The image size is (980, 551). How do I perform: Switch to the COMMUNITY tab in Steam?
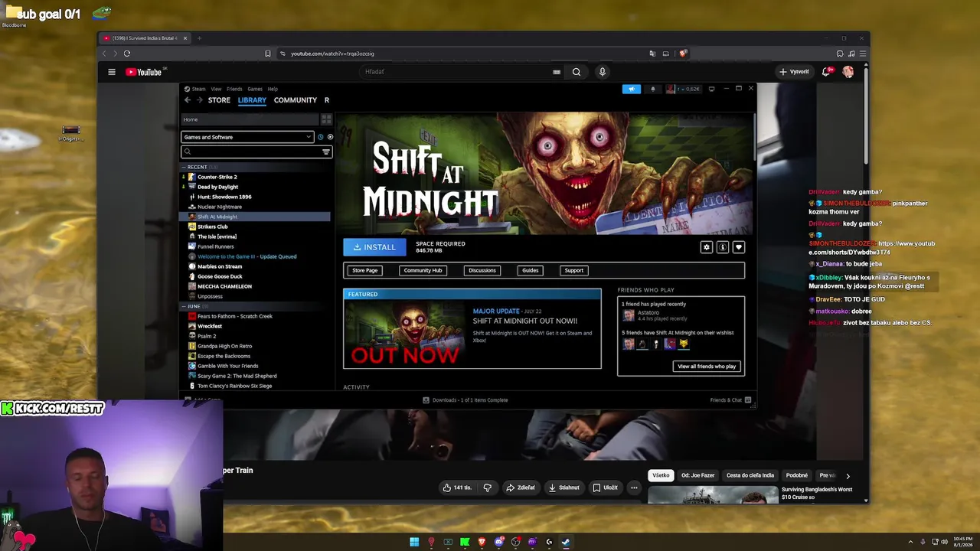296,100
